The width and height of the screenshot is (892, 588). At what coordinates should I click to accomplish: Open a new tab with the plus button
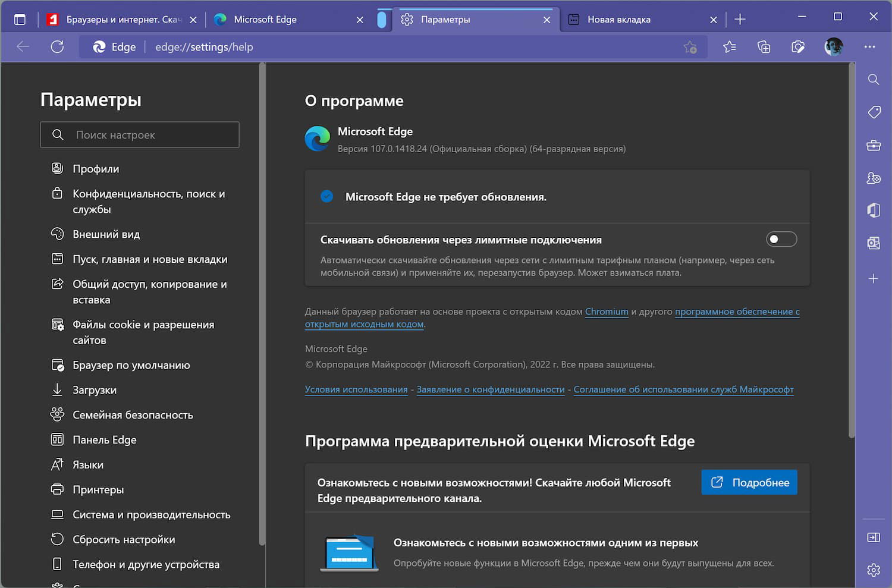pyautogui.click(x=740, y=20)
